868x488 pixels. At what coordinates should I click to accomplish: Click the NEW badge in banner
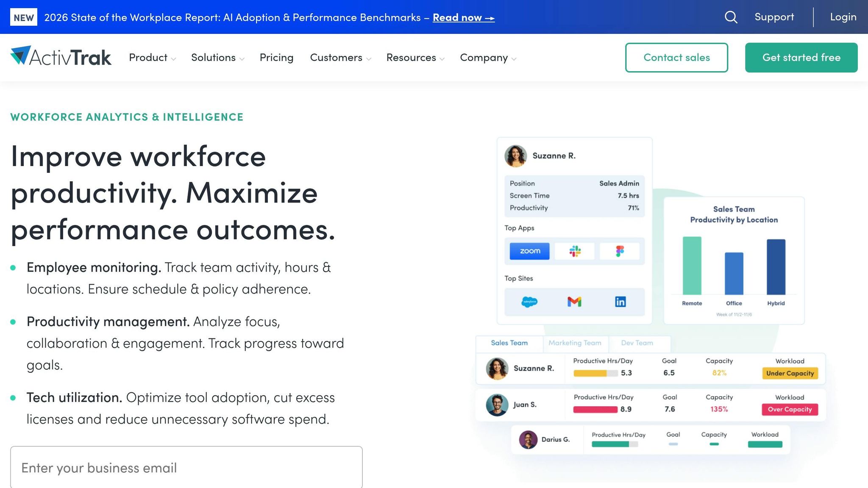(x=24, y=17)
